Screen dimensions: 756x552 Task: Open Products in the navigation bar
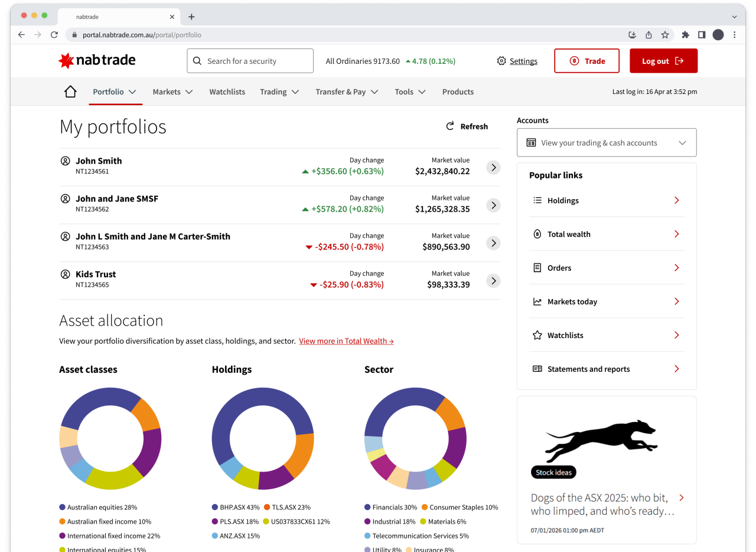pos(458,92)
